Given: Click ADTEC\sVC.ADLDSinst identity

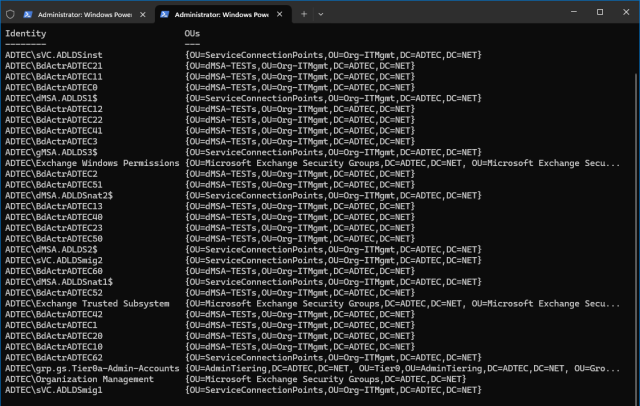Looking at the screenshot, I should tap(53, 55).
